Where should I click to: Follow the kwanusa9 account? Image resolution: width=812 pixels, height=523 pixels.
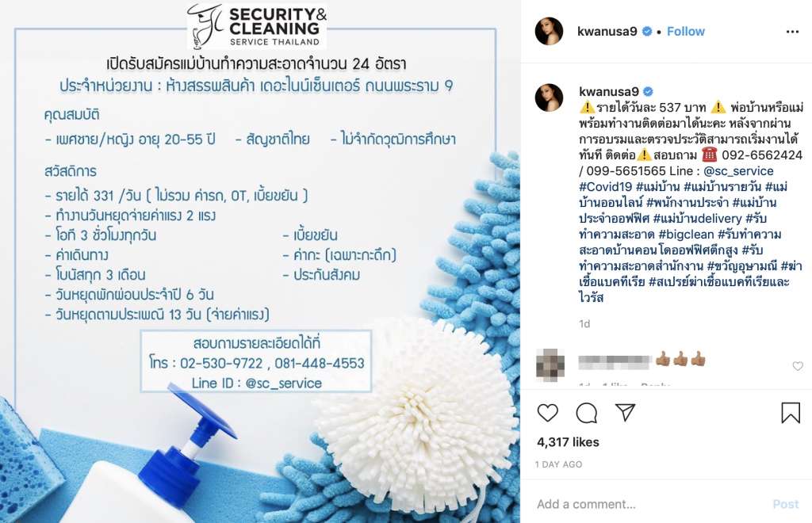(686, 32)
